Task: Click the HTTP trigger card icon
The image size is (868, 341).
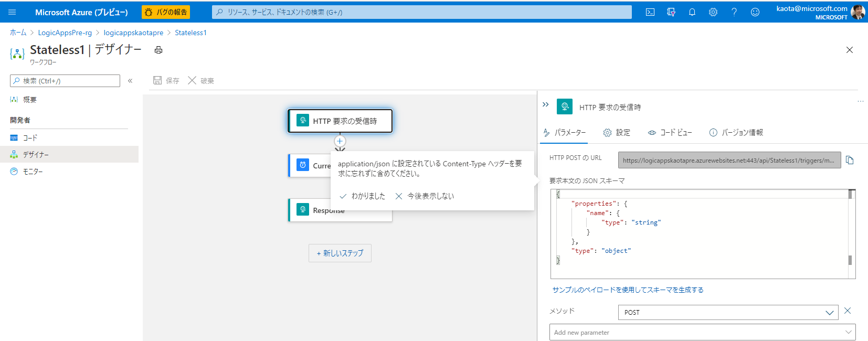Action: [303, 121]
